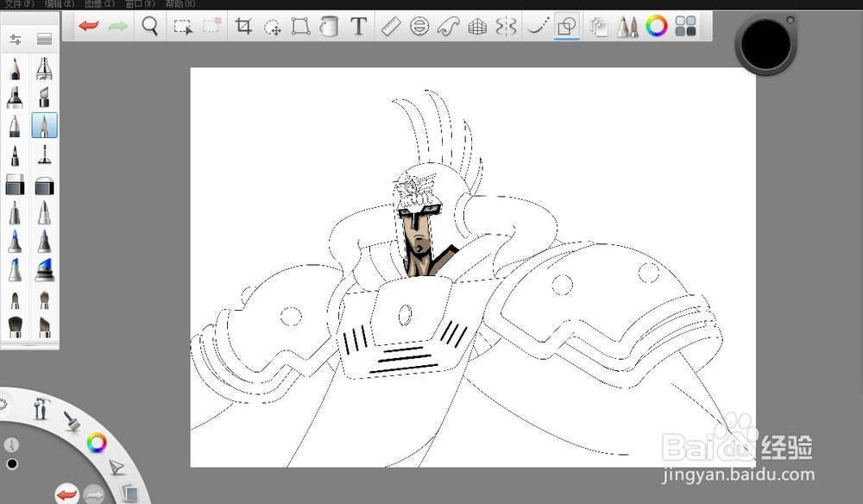Select the Pencil brush in brush palette
The height and width of the screenshot is (504, 863).
coord(15,69)
